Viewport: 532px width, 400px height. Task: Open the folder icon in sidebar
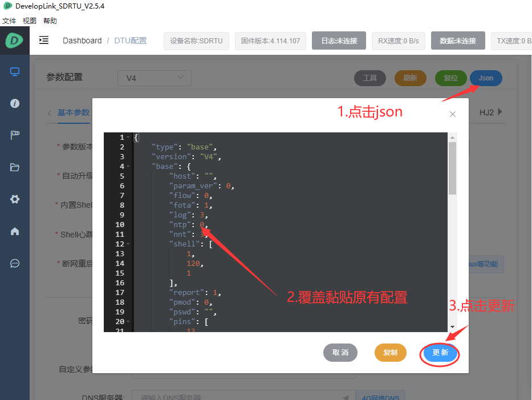click(x=15, y=167)
